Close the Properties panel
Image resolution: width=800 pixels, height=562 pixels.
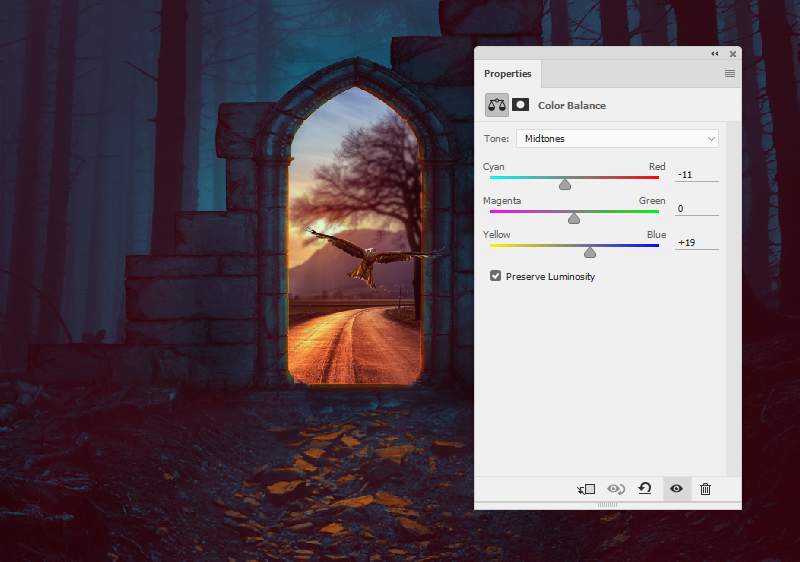pyautogui.click(x=733, y=54)
